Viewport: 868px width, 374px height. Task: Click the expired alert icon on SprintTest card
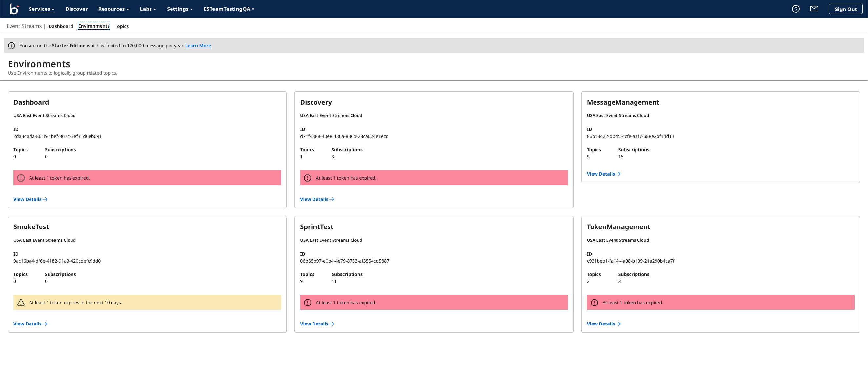coord(307,303)
